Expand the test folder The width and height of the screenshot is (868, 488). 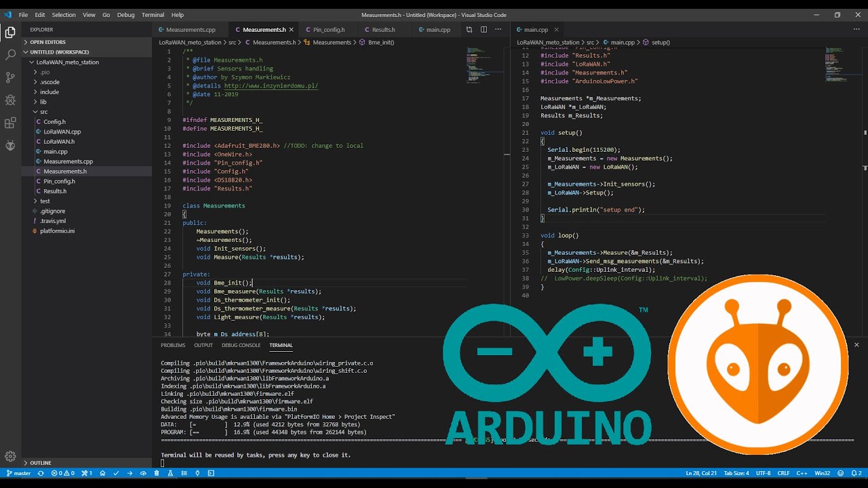coord(87,201)
